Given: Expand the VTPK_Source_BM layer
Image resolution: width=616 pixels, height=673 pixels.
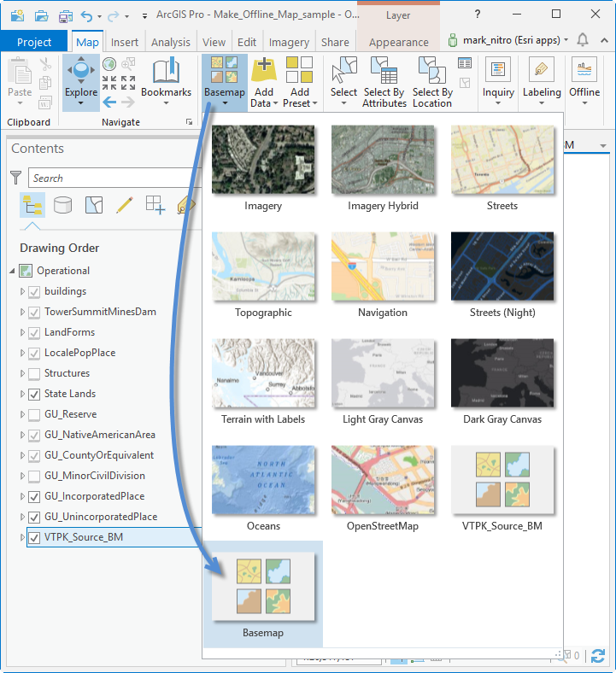Looking at the screenshot, I should pos(22,537).
